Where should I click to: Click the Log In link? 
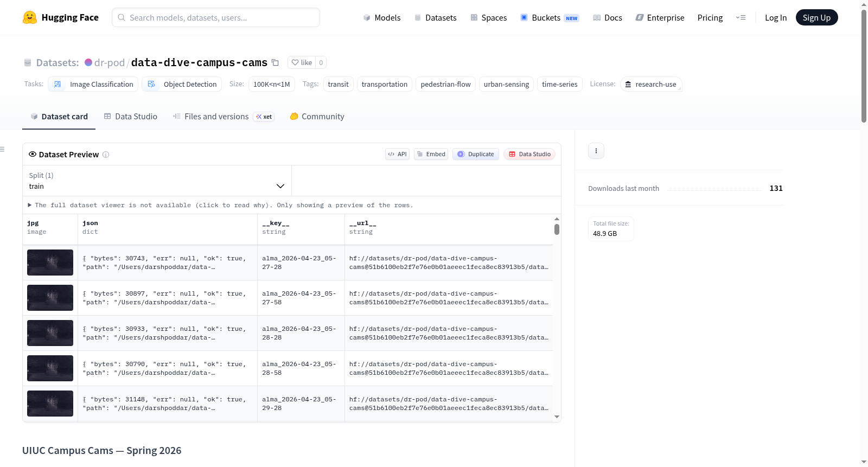776,17
